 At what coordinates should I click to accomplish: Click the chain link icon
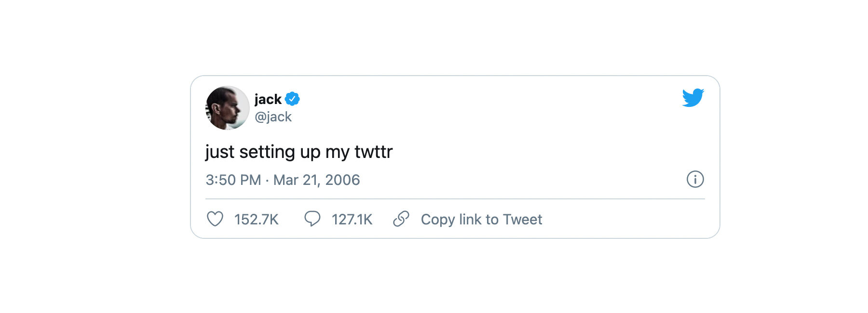click(x=401, y=219)
